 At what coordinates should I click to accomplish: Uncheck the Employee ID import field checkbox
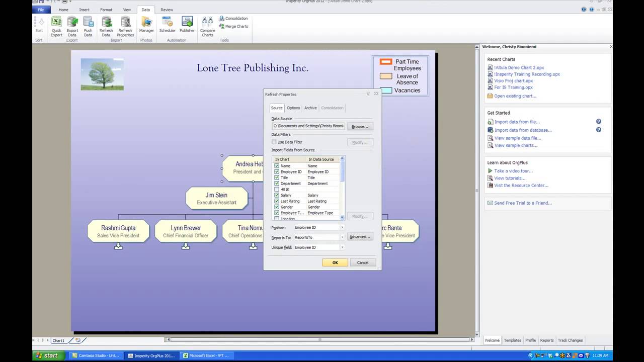pyautogui.click(x=277, y=172)
